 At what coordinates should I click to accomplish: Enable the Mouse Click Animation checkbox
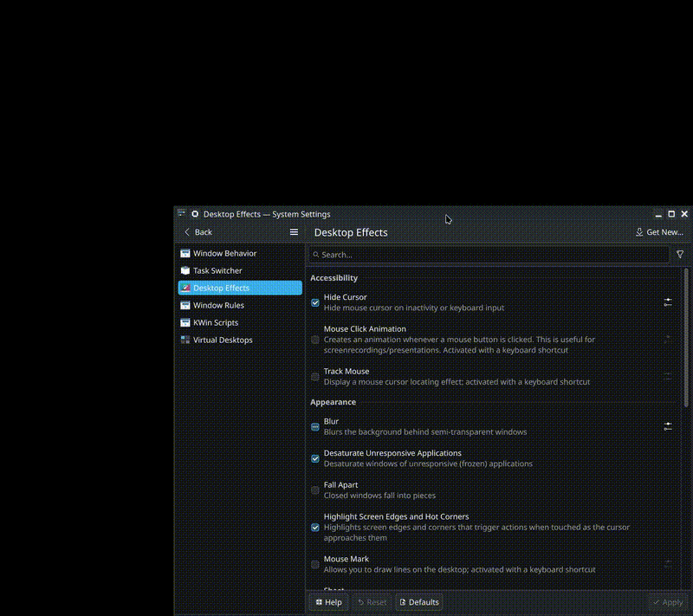tap(315, 340)
